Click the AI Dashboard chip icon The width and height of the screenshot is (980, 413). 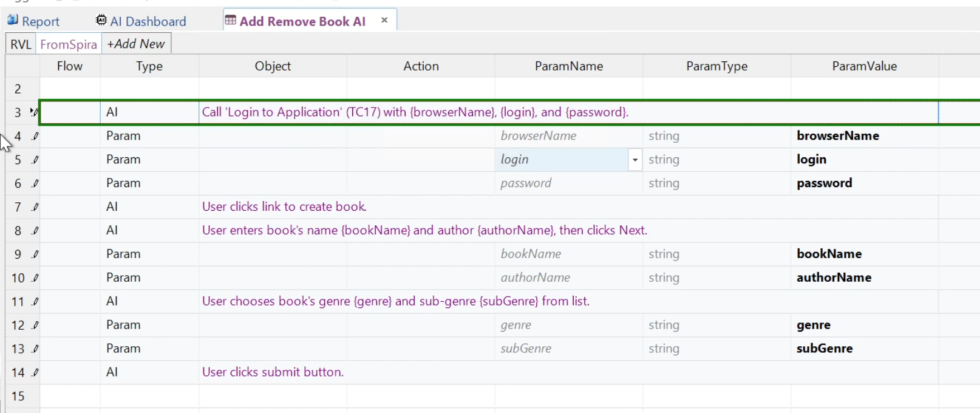[101, 21]
